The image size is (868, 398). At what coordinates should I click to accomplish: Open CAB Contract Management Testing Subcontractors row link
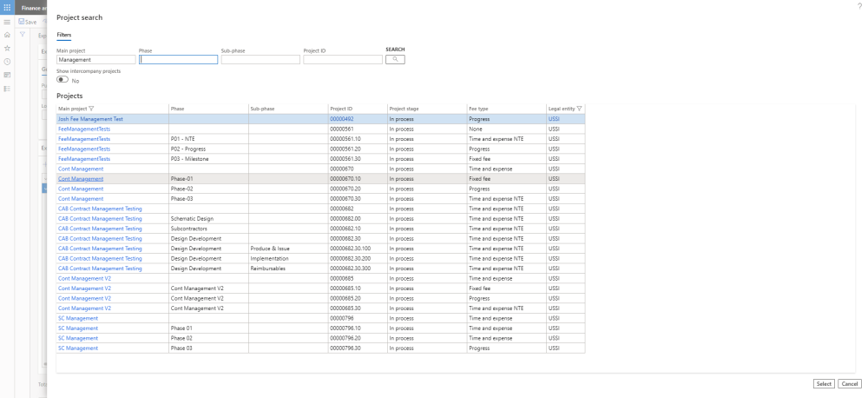click(x=100, y=229)
